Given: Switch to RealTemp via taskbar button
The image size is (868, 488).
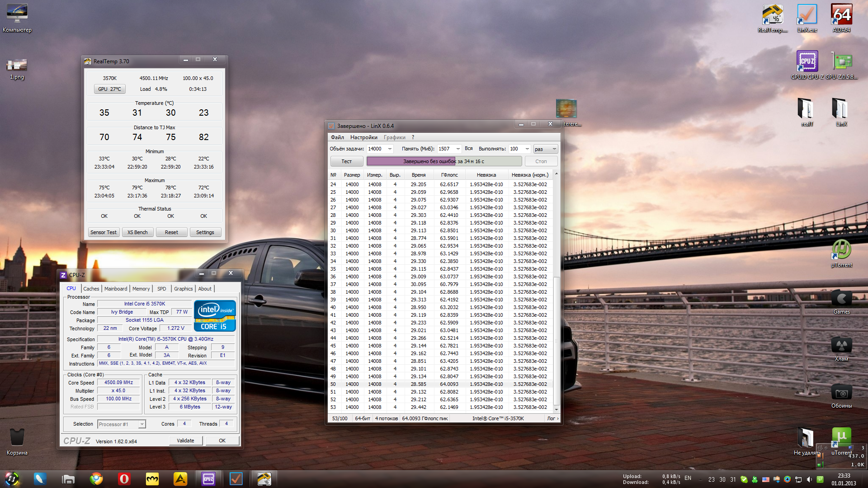Looking at the screenshot, I should (x=264, y=479).
